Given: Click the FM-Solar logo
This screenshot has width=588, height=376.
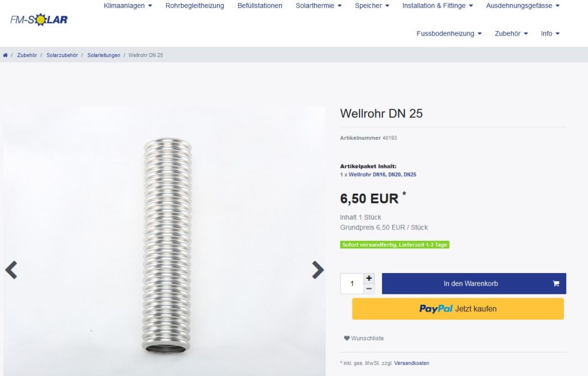Looking at the screenshot, I should click(38, 20).
